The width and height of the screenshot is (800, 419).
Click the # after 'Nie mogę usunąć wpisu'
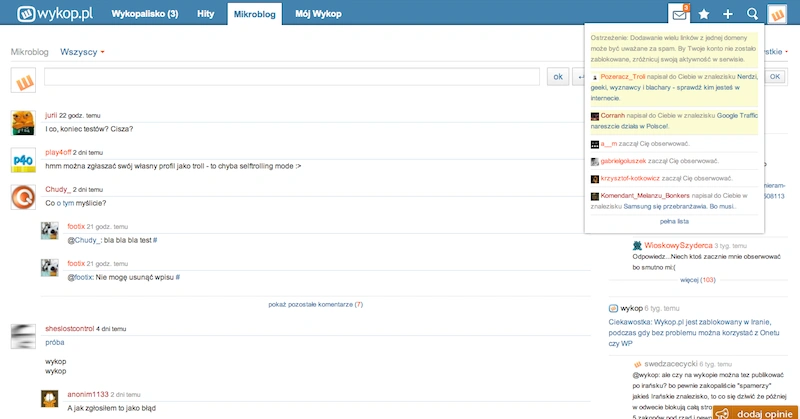178,277
